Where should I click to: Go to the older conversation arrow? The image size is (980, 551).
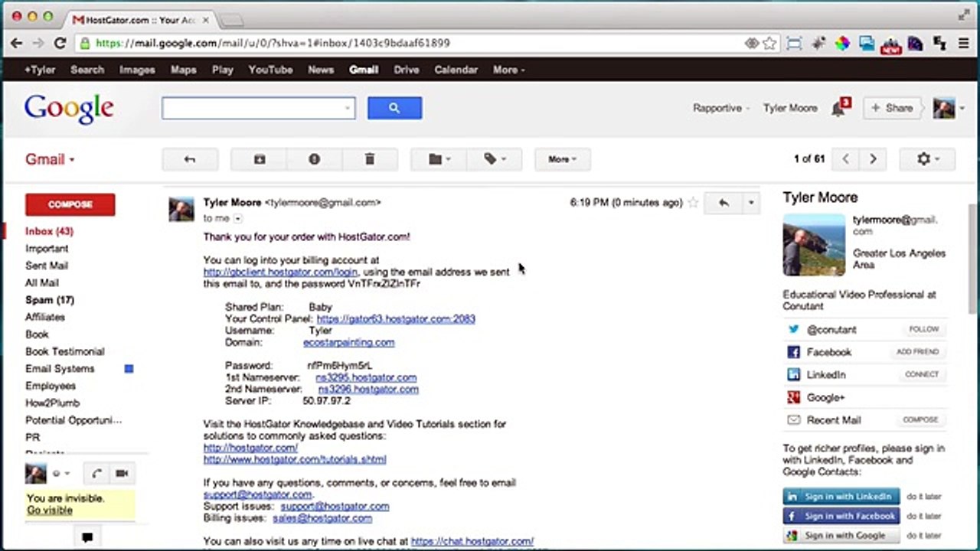[x=873, y=159]
